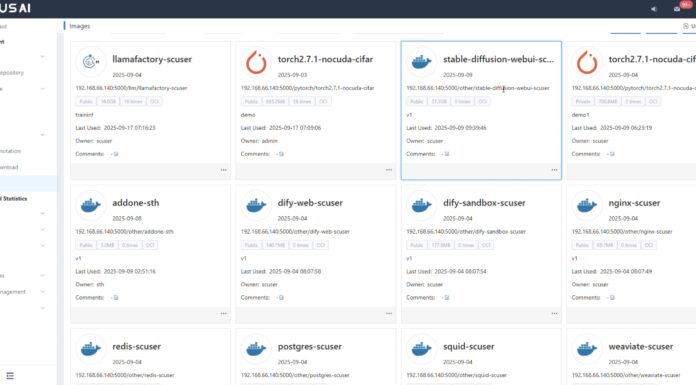Open the llamafactory-scuser image title
696x385 pixels.
coord(152,59)
